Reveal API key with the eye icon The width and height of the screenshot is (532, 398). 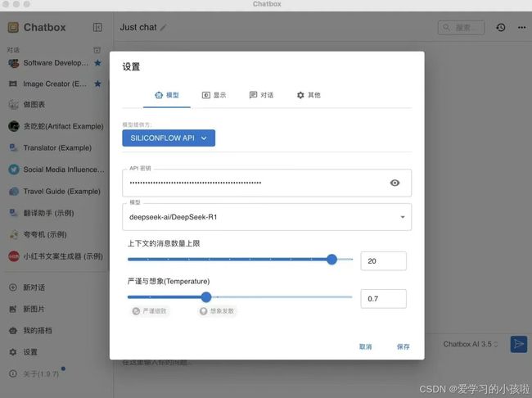[x=394, y=183]
